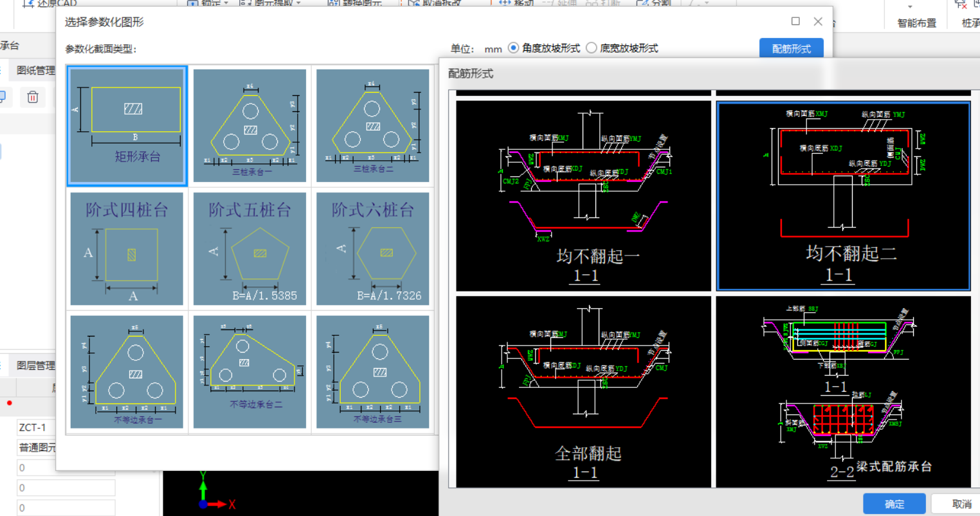
Task: Choose the 阶式五桩台 section shape
Action: pos(250,249)
